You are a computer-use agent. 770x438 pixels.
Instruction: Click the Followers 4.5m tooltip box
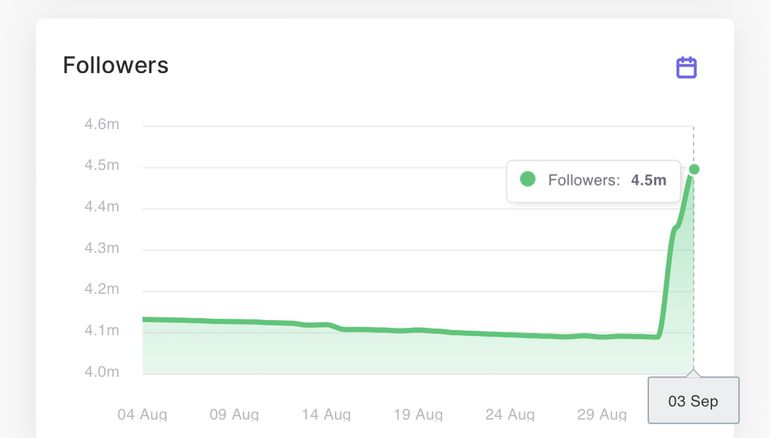pos(593,181)
